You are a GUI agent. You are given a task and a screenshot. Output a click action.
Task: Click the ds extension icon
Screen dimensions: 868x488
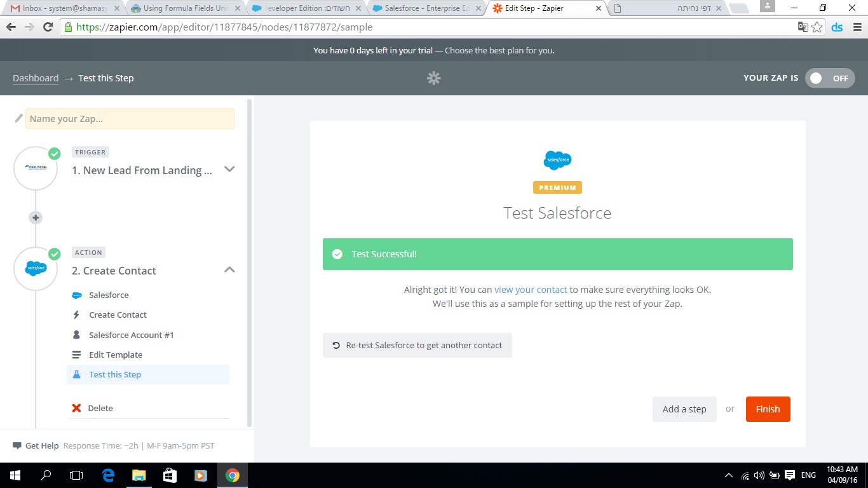(x=837, y=27)
